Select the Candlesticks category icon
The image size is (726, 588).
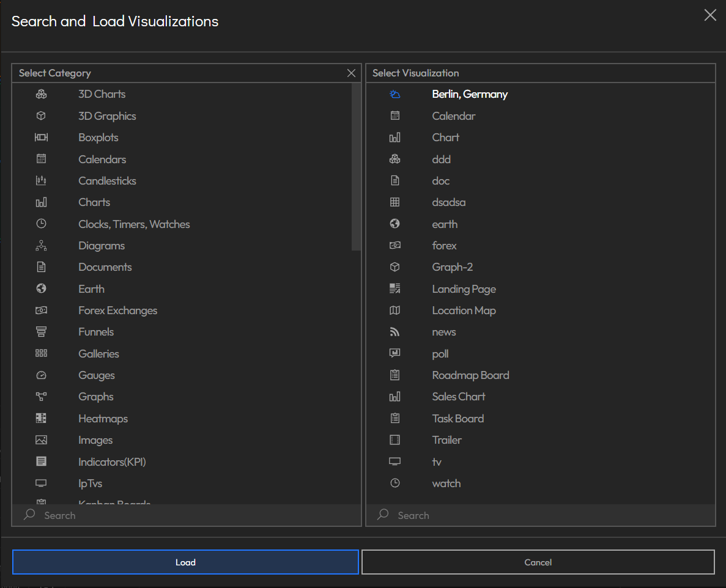click(41, 180)
